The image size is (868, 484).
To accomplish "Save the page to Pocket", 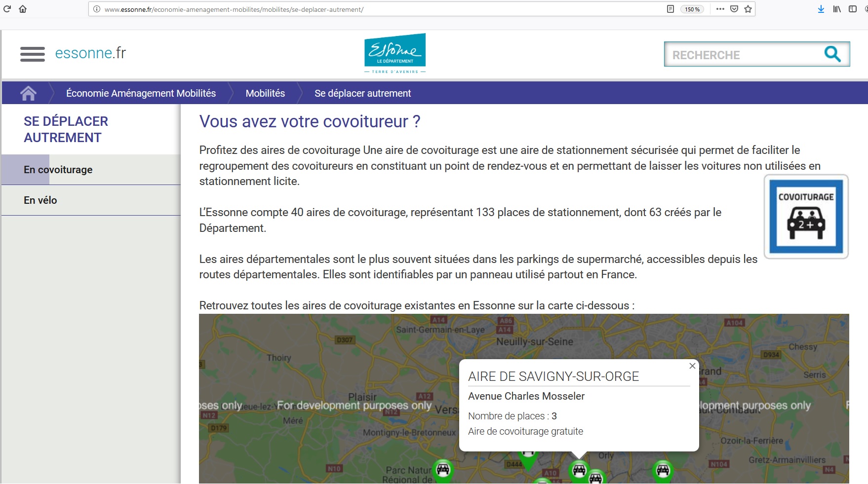I will click(x=734, y=9).
